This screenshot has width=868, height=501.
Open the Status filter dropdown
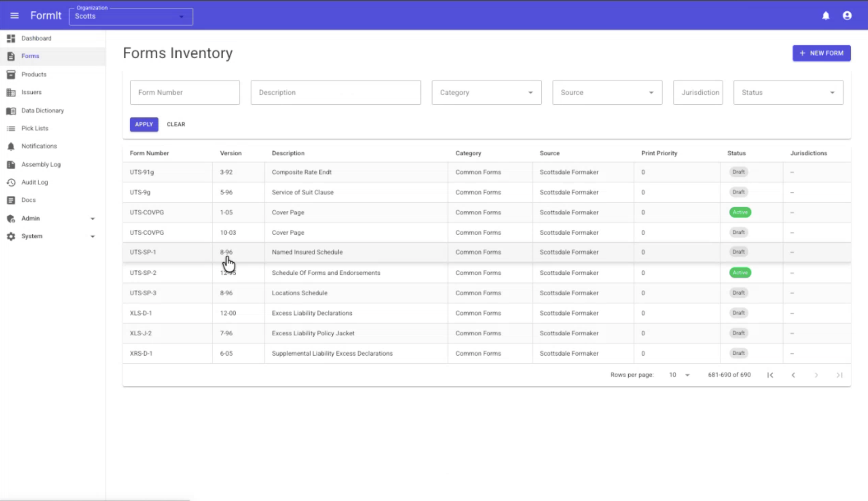[788, 92]
